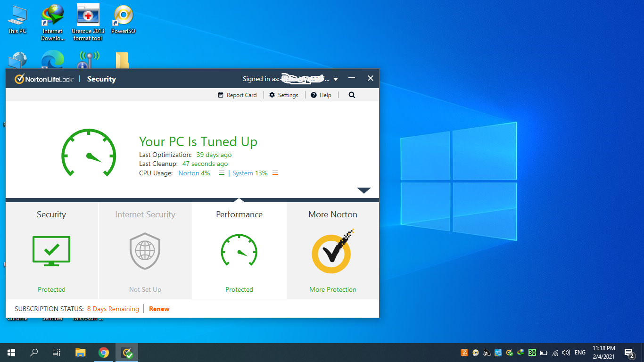Click the 'Your PC Is Tuned Up' heading
The height and width of the screenshot is (362, 644).
198,141
